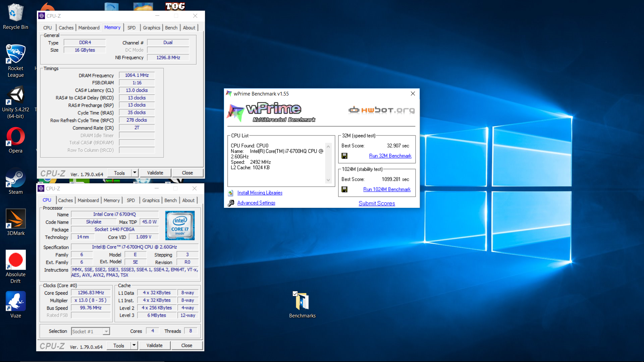Click the 1024M Best Score 1099.281 sec
This screenshot has height=362, width=644.
[x=395, y=179]
